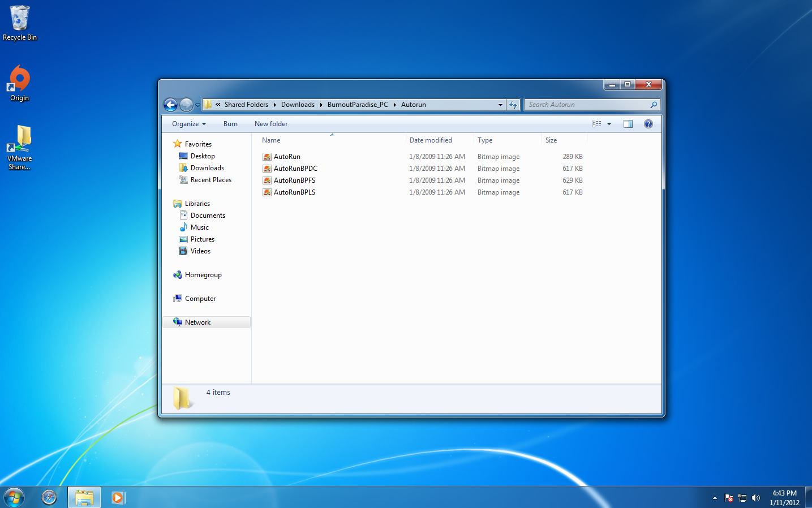This screenshot has height=508, width=812.
Task: Go back with the Explorer back arrow
Action: click(x=170, y=105)
